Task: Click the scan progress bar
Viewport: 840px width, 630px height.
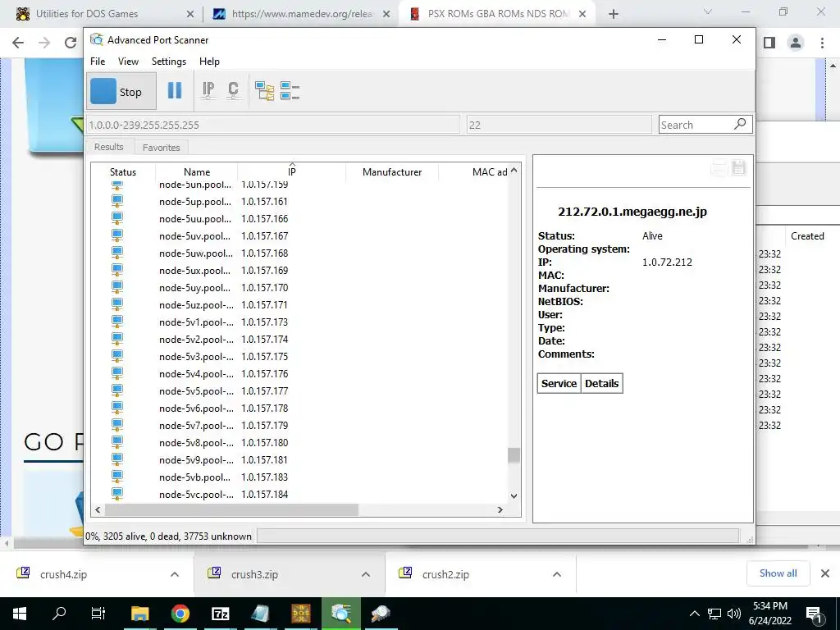Action: click(x=498, y=536)
